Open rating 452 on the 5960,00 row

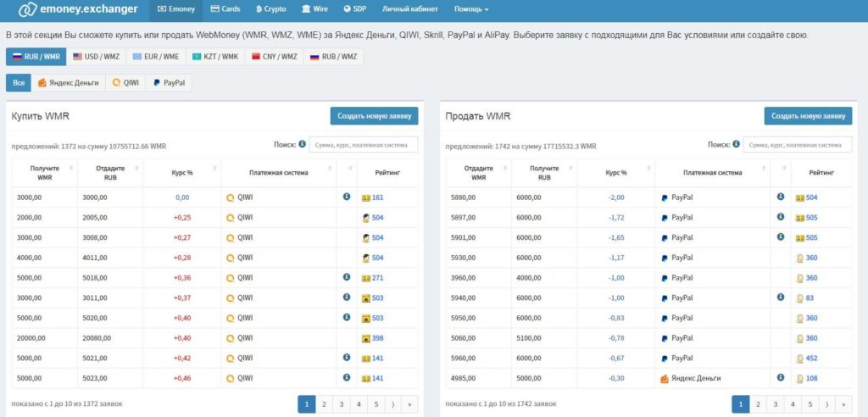811,359
